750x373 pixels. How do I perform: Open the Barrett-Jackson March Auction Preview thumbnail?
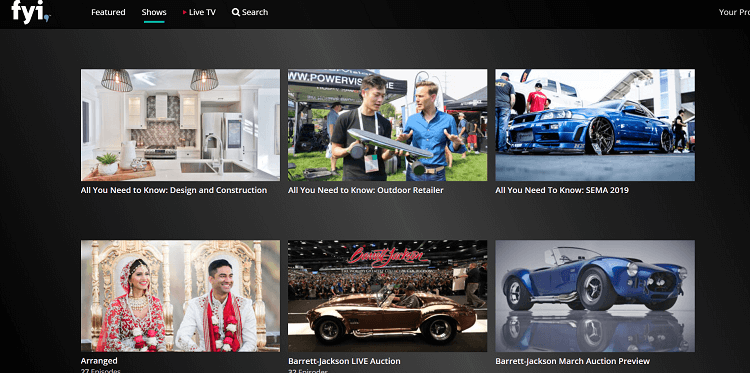pyautogui.click(x=595, y=296)
